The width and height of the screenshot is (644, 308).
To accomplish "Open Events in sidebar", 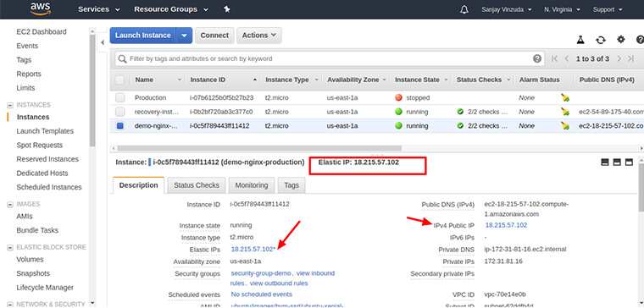I will coord(27,46).
